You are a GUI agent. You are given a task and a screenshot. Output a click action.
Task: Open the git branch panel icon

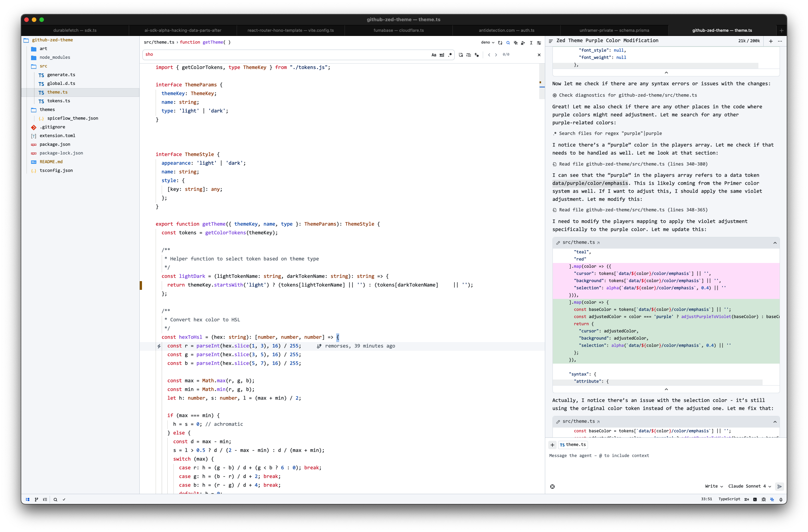pyautogui.click(x=36, y=499)
